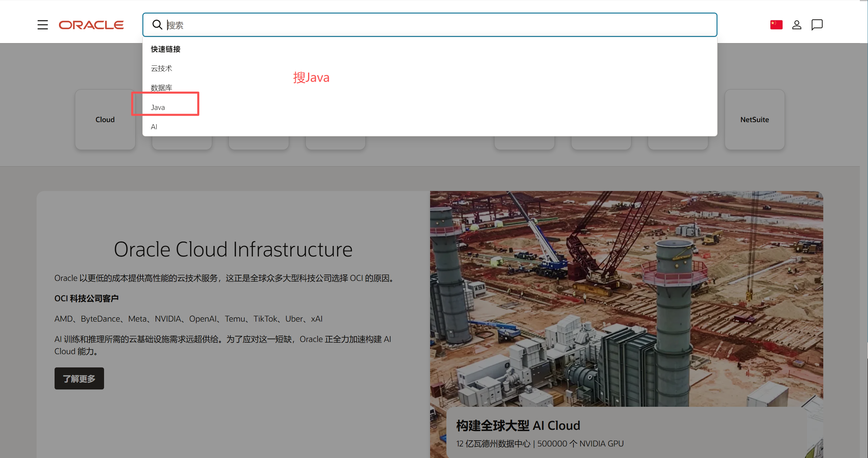This screenshot has width=868, height=458.
Task: Open the Cloud product tile
Action: tap(105, 119)
